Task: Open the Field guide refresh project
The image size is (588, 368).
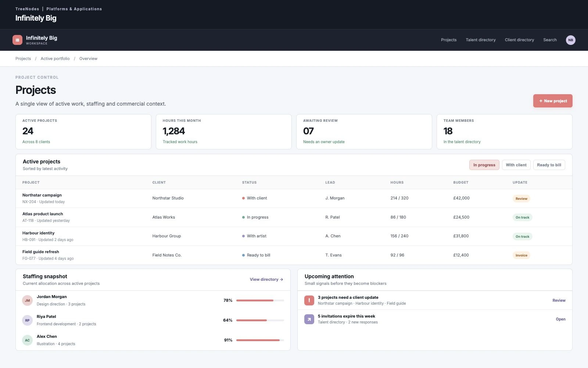Action: [x=40, y=252]
